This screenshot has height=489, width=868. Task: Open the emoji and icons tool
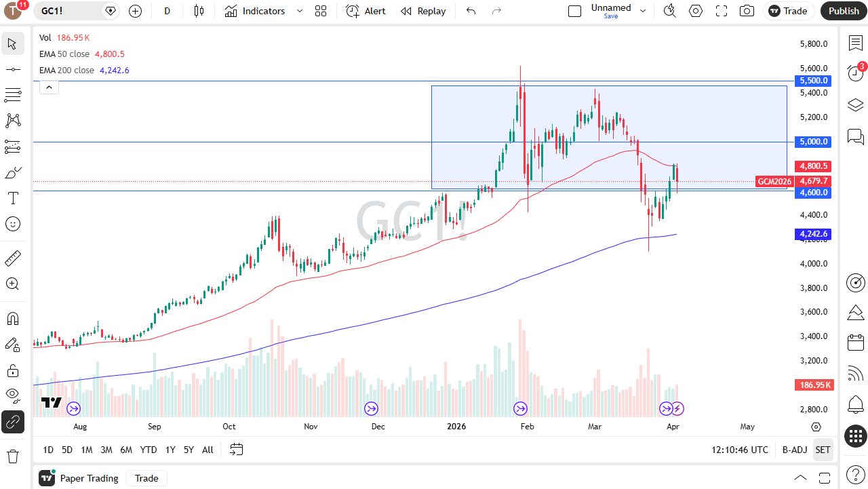click(12, 224)
